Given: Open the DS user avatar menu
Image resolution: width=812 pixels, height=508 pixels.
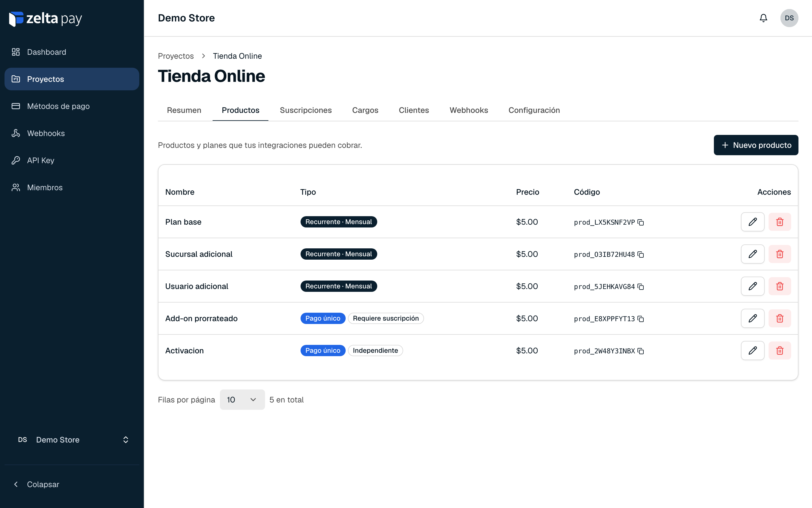Looking at the screenshot, I should [x=789, y=18].
